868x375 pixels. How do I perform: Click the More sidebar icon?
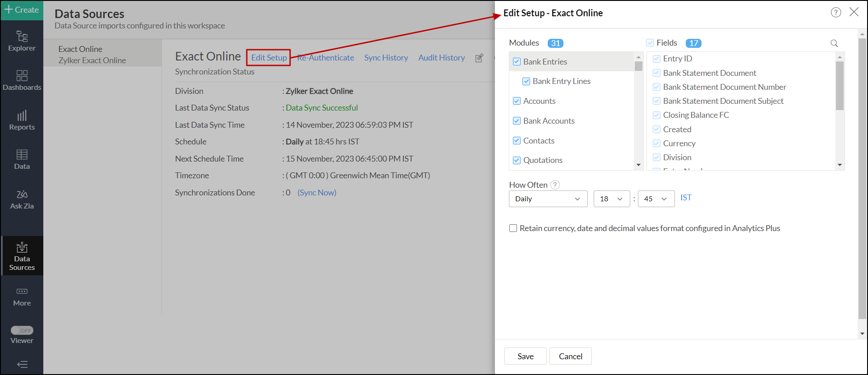click(22, 296)
